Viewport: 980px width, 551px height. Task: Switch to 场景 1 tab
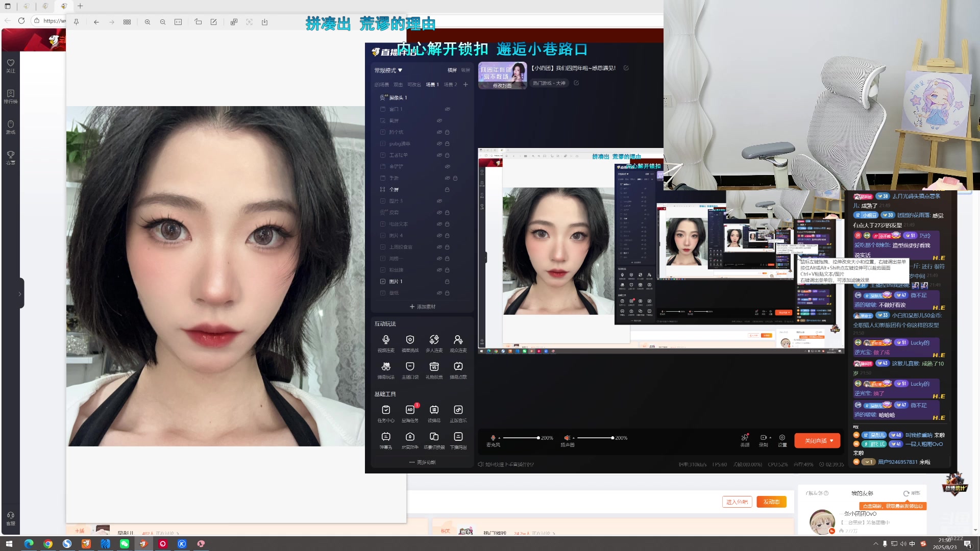tap(432, 85)
